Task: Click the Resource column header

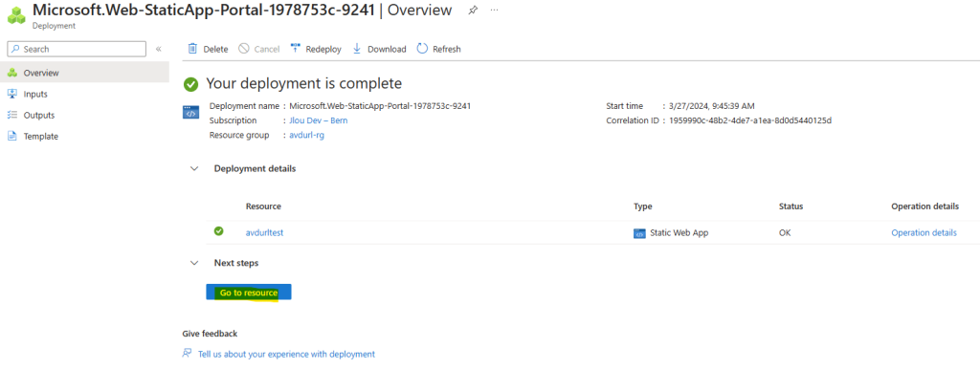Action: [264, 206]
